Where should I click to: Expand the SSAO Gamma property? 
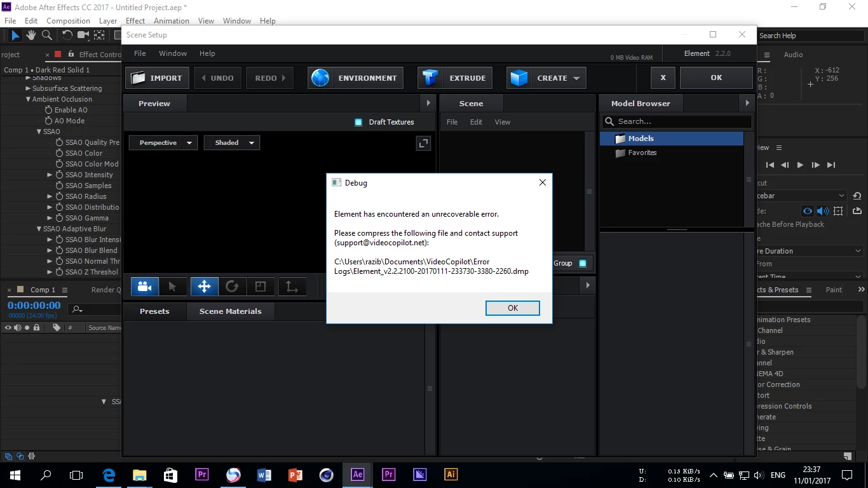50,218
